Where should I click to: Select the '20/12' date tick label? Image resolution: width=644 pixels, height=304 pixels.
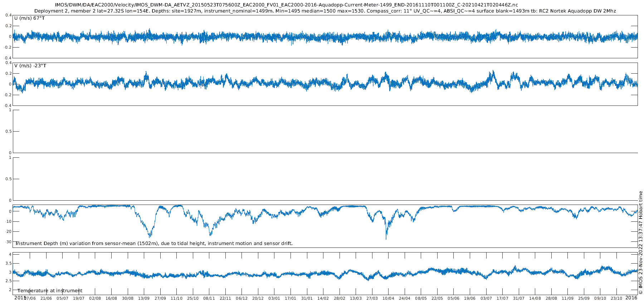(258, 298)
